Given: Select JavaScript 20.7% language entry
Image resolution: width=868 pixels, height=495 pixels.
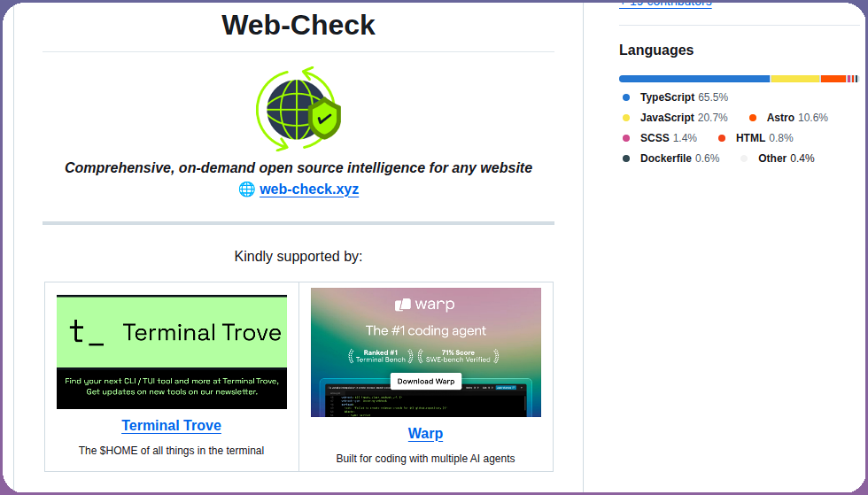Looking at the screenshot, I should pyautogui.click(x=675, y=118).
